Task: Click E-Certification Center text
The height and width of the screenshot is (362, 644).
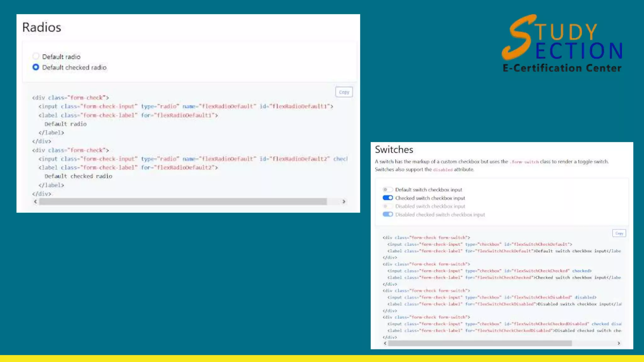Action: point(562,68)
